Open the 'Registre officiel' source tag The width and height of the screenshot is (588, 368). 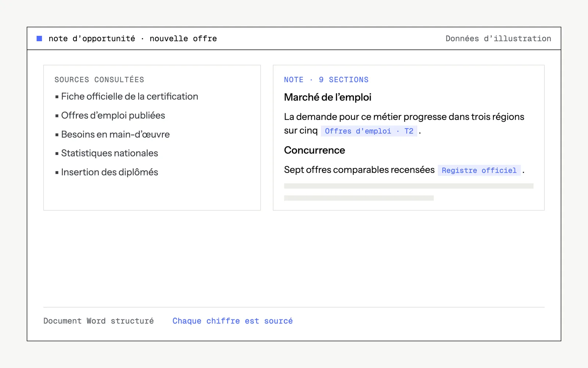[479, 170]
